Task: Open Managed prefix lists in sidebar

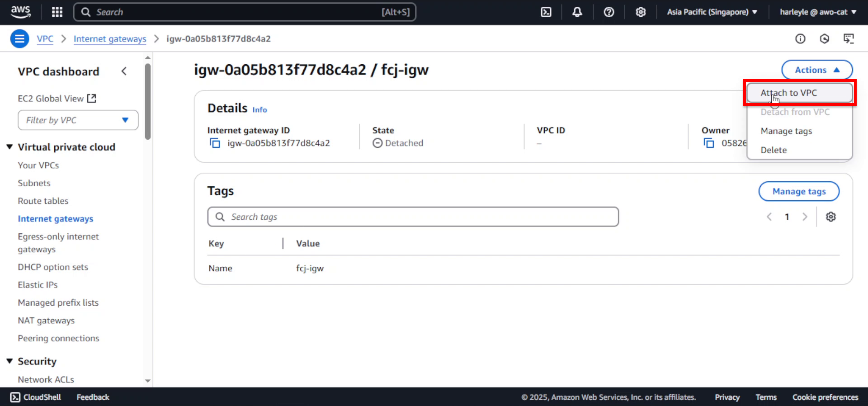Action: click(58, 303)
